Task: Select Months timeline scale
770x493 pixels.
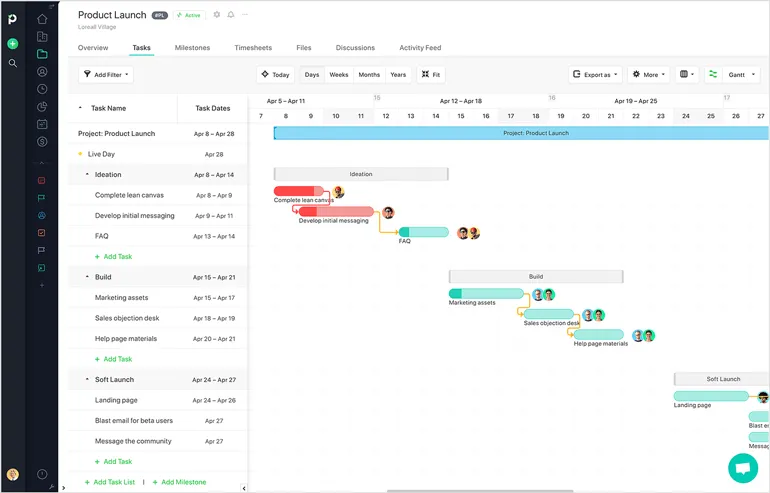Action: [x=369, y=75]
